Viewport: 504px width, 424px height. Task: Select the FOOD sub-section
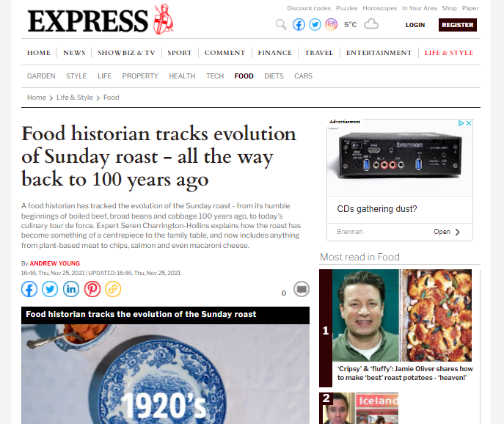pos(244,76)
